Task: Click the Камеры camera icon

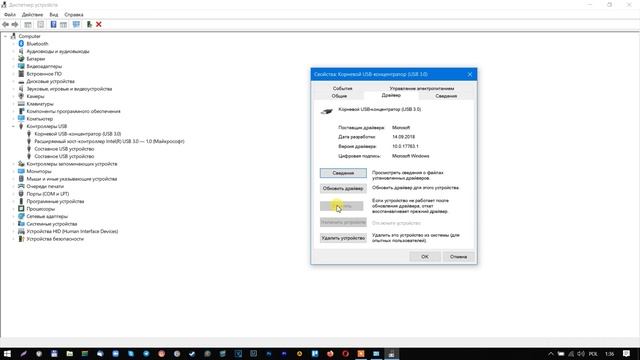Action: coord(21,96)
